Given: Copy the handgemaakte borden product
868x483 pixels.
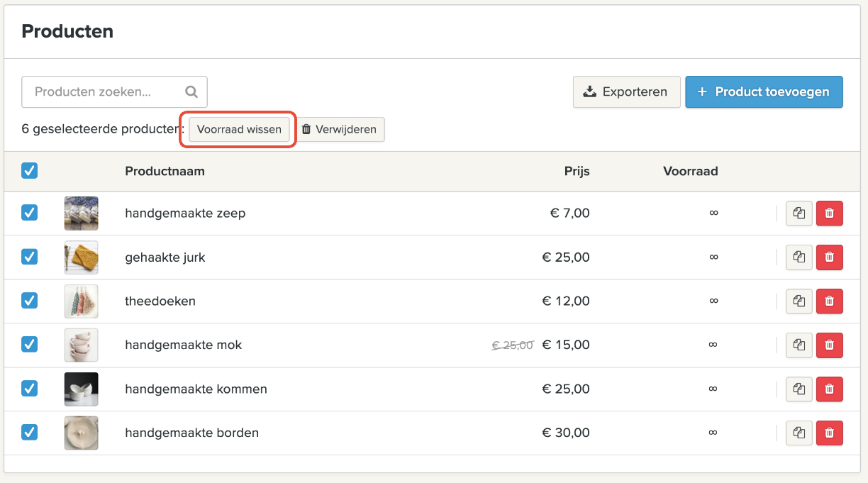Looking at the screenshot, I should click(x=799, y=433).
